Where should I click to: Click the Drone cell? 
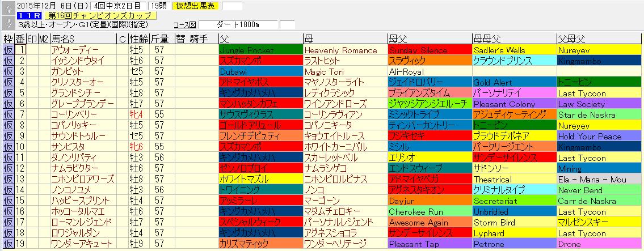pyautogui.click(x=599, y=244)
